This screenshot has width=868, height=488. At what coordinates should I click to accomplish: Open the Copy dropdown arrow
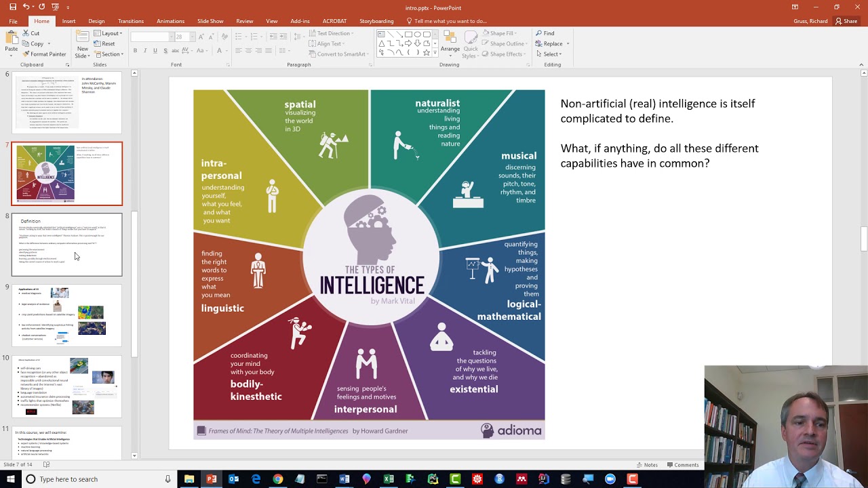tap(48, 44)
